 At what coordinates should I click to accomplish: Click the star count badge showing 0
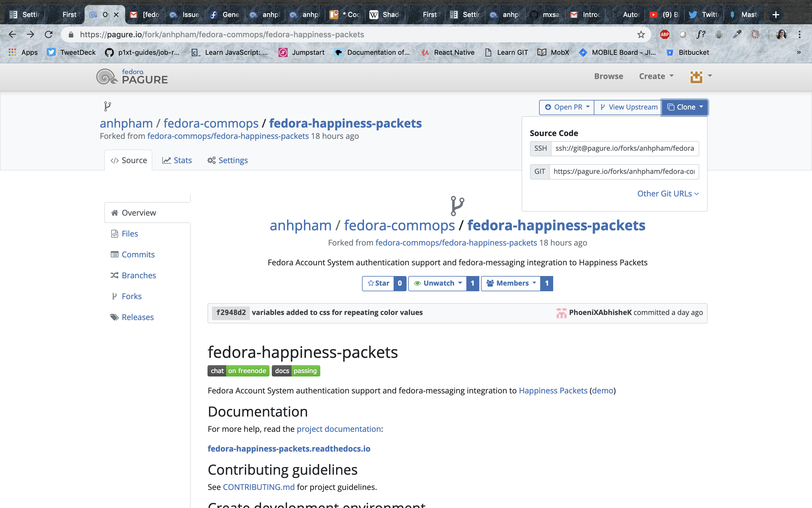pyautogui.click(x=400, y=283)
